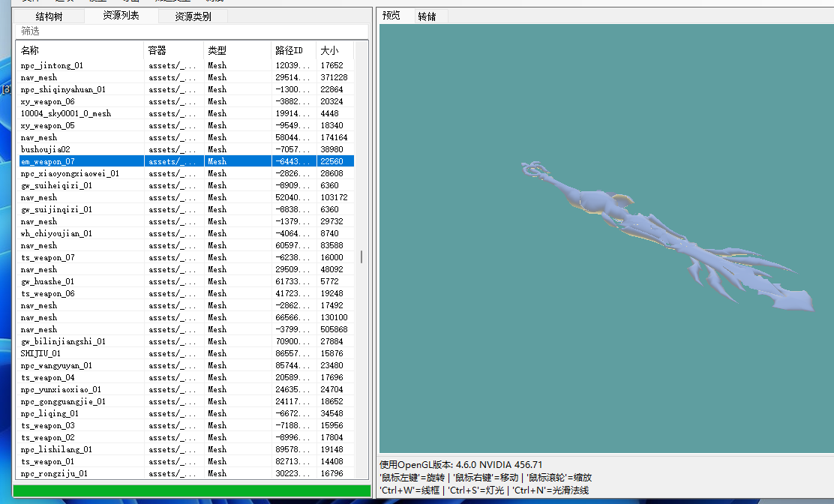Viewport: 834px width, 504px height.
Task: Switch to the 结构树 tab
Action: pos(49,16)
